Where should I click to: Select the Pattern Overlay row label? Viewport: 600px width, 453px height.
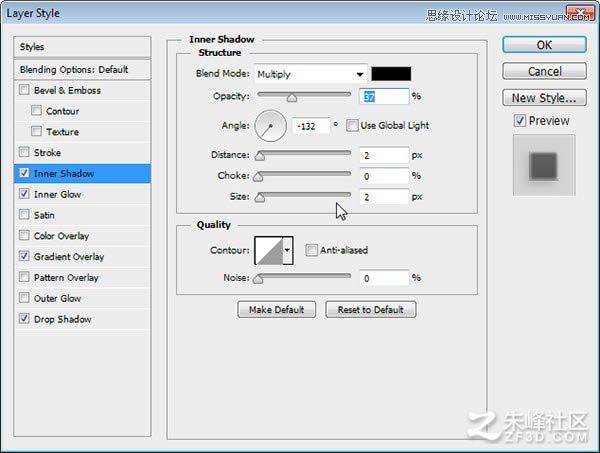(66, 277)
